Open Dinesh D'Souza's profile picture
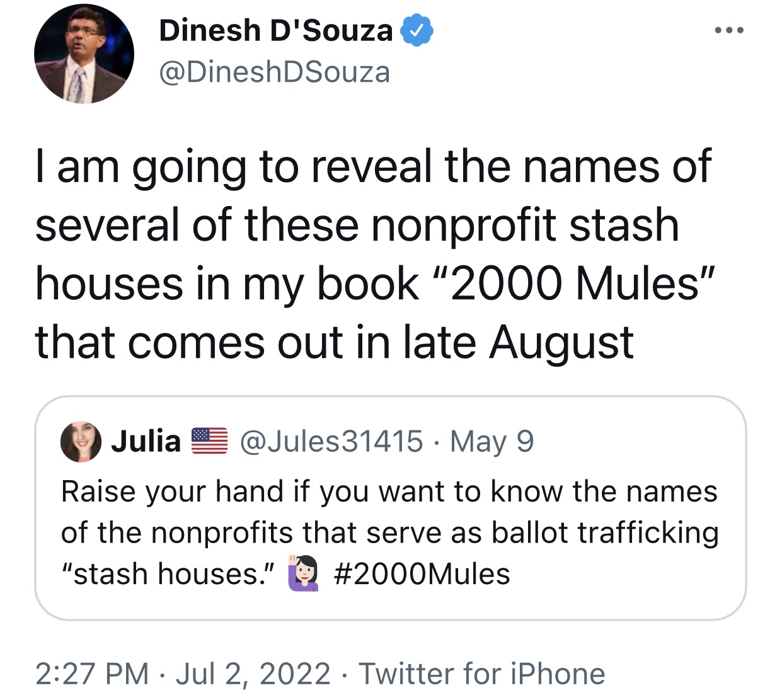Viewport: 782px width, 700px height. point(84,54)
